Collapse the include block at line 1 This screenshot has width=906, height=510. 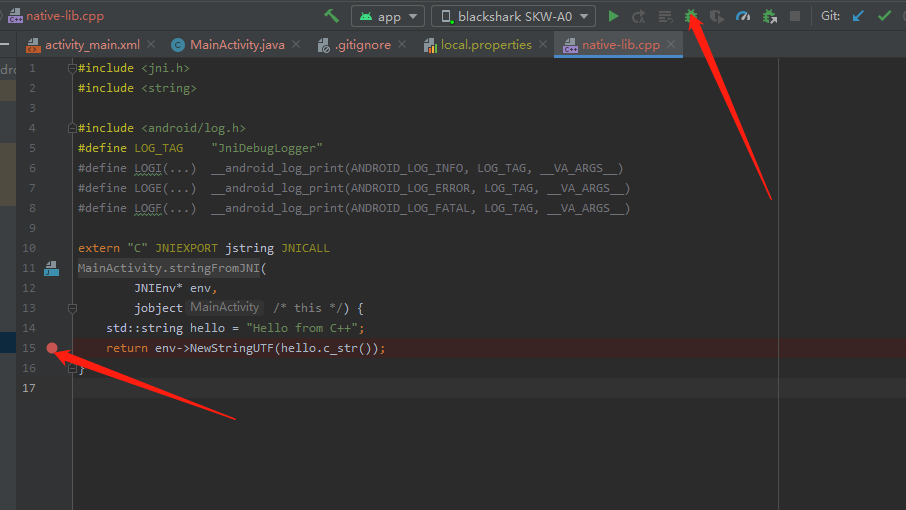[72, 68]
